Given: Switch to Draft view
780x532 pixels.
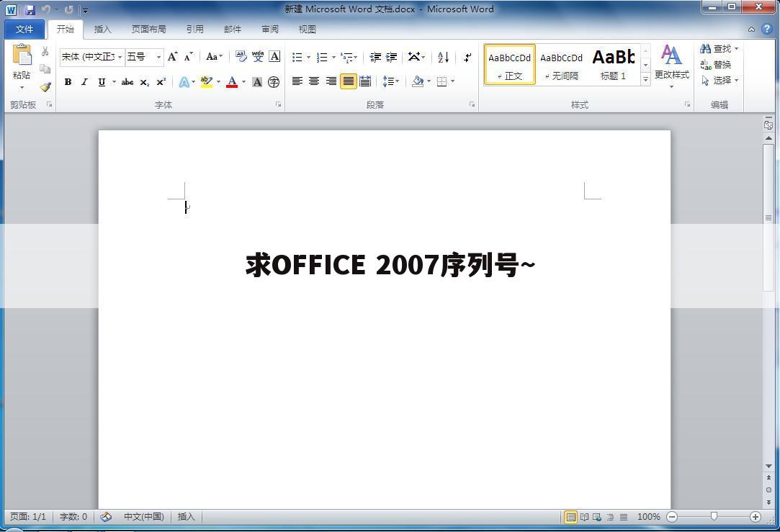Looking at the screenshot, I should (623, 517).
